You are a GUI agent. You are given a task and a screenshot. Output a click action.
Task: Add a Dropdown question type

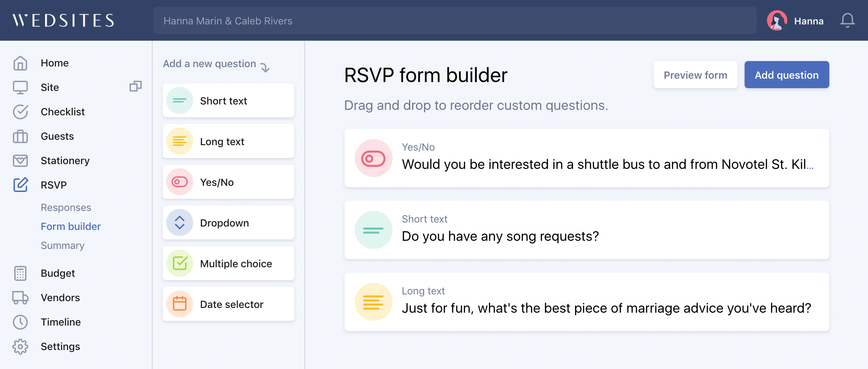(x=229, y=223)
